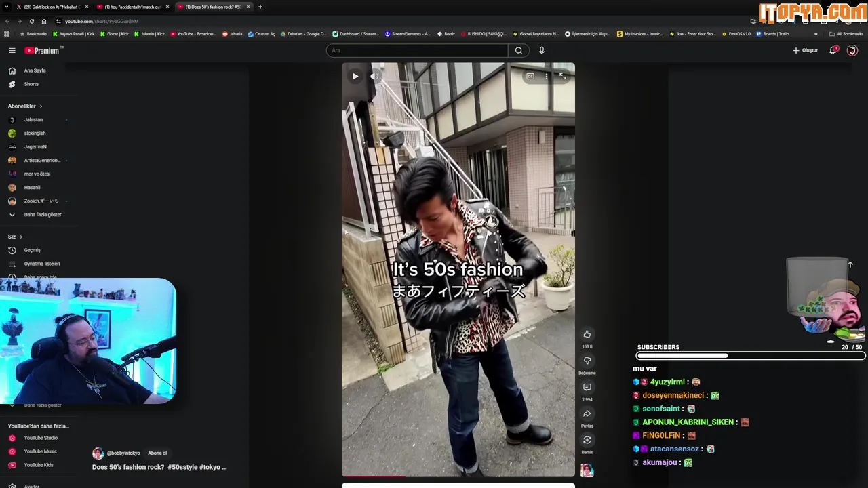Switch to the Daktilock on X tab

(52, 7)
